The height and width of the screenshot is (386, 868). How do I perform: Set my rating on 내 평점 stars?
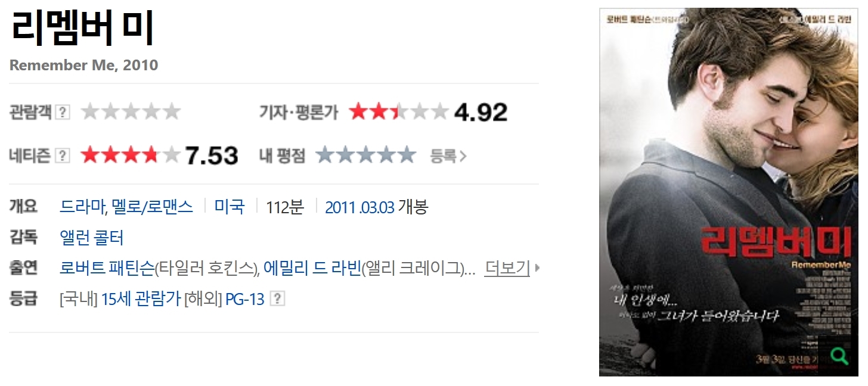point(365,155)
